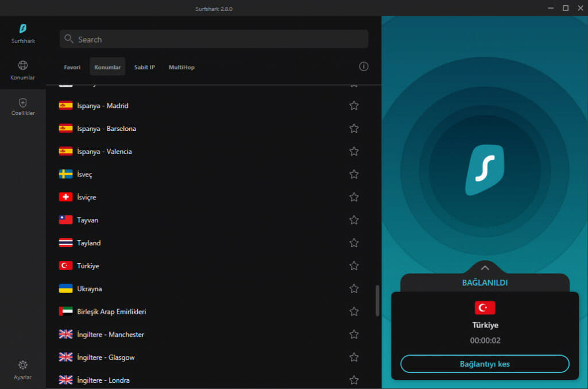The width and height of the screenshot is (588, 389).
Task: Click the Taiwan flag icon
Action: (65, 220)
